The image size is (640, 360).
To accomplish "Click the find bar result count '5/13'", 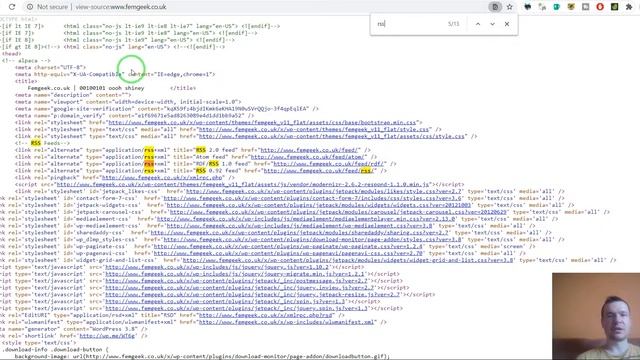I will click(x=453, y=24).
